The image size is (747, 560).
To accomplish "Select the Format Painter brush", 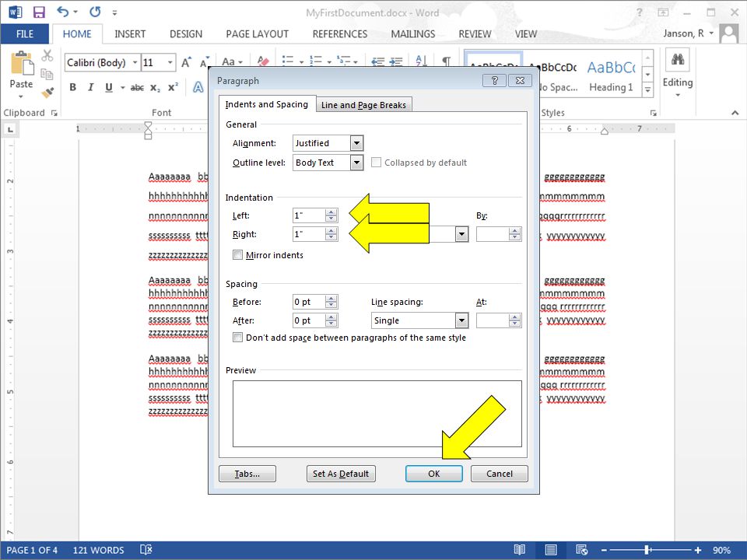I will (x=47, y=92).
